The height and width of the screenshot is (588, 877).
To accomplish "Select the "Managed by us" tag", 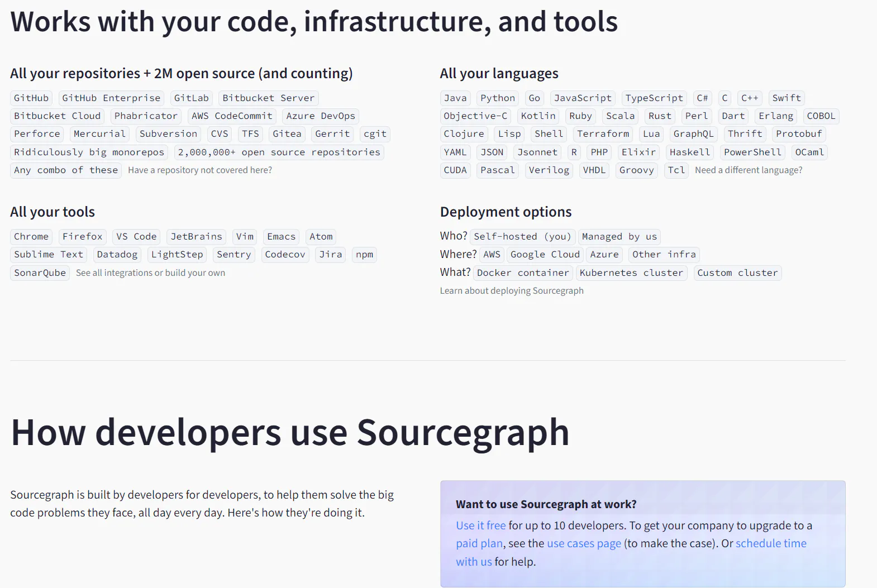I will 619,236.
